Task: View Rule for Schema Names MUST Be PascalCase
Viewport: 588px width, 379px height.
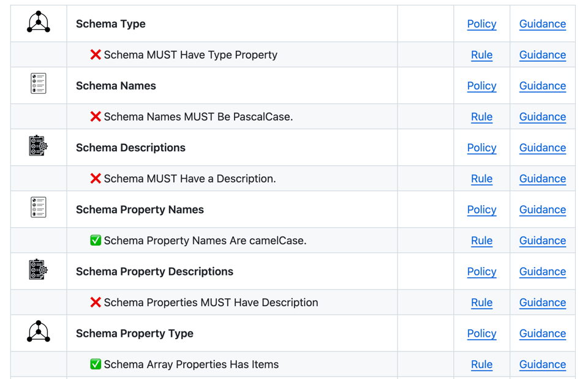Action: click(481, 116)
